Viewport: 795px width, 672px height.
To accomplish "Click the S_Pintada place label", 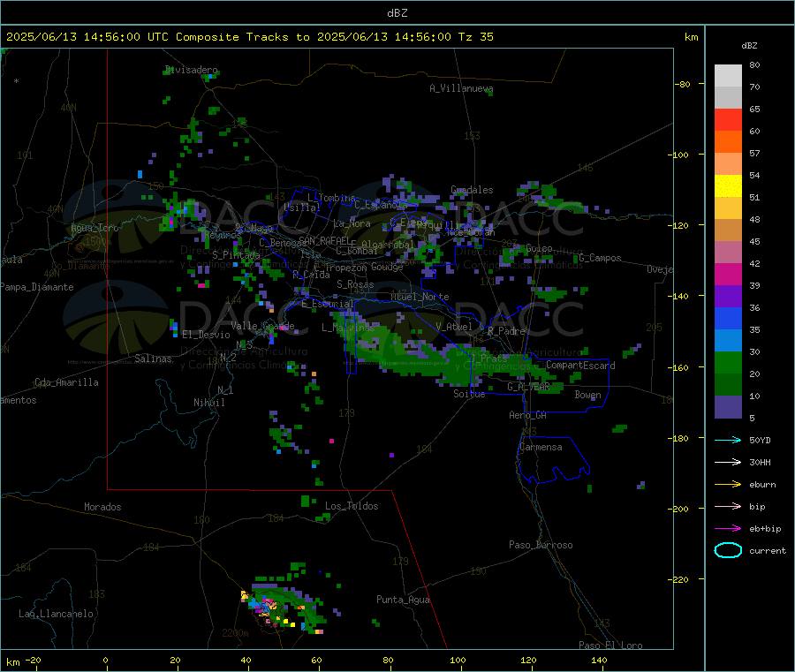I will (x=236, y=255).
